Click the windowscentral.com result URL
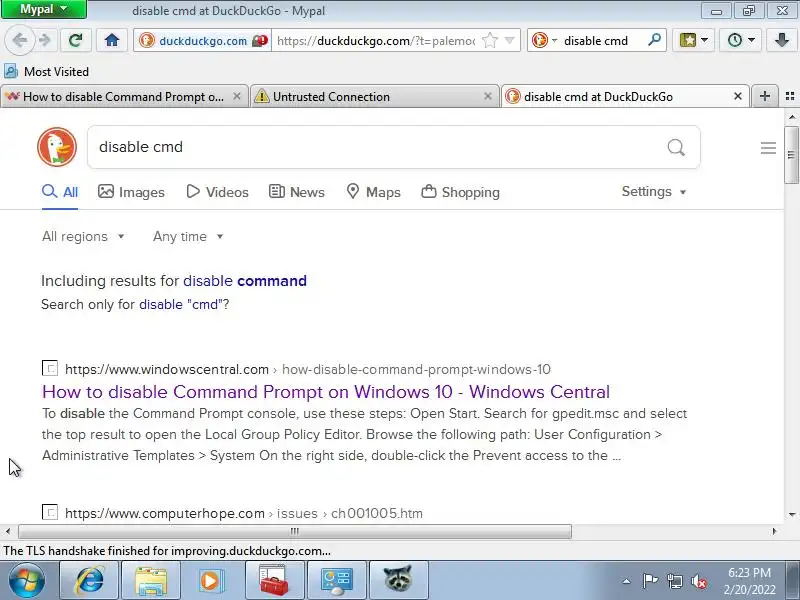This screenshot has width=800, height=600. tap(308, 369)
